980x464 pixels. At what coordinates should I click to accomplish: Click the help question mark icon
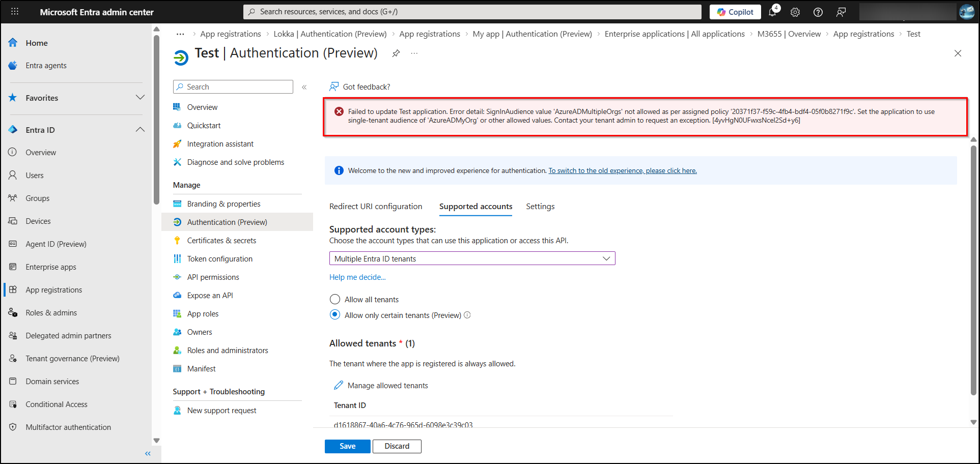tap(818, 12)
